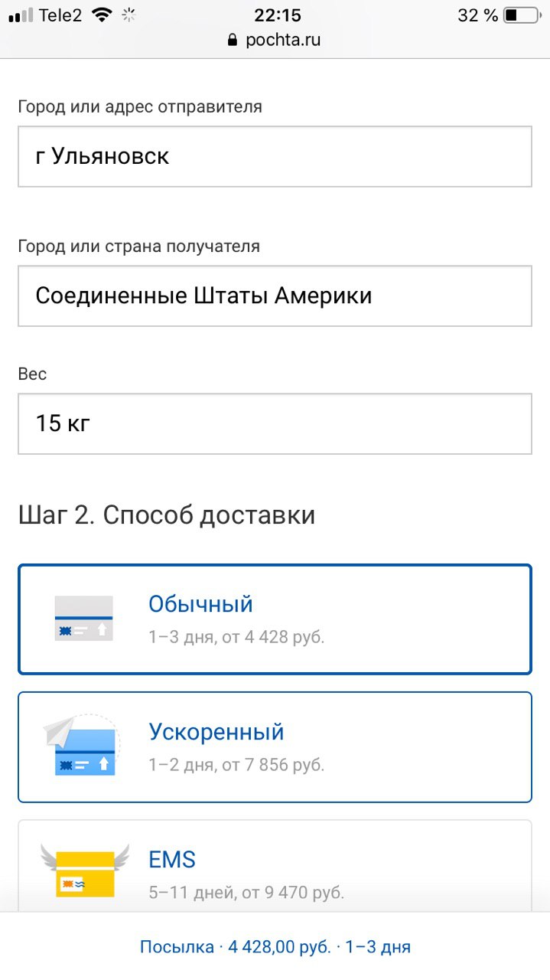
Task: Edit recipient country field Соединенные Штаты Америки
Action: (275, 296)
